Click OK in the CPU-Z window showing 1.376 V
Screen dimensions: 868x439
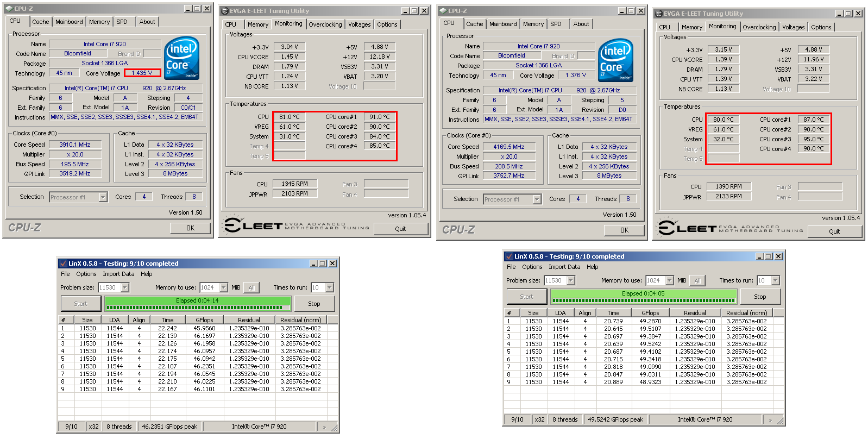coord(624,230)
